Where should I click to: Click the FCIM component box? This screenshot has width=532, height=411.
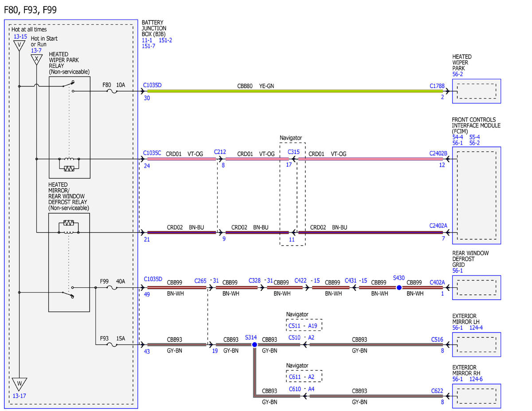point(477,195)
